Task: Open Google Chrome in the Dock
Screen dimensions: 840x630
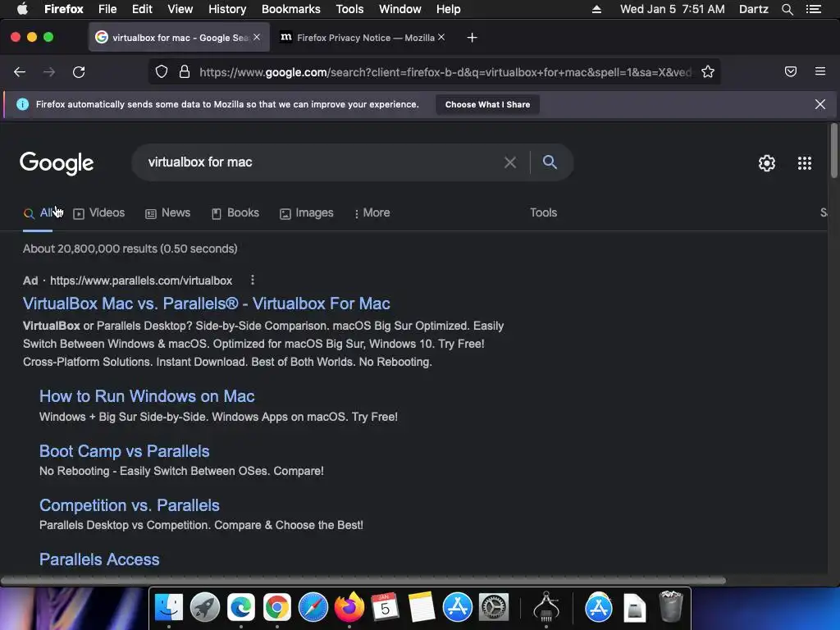Action: click(277, 607)
